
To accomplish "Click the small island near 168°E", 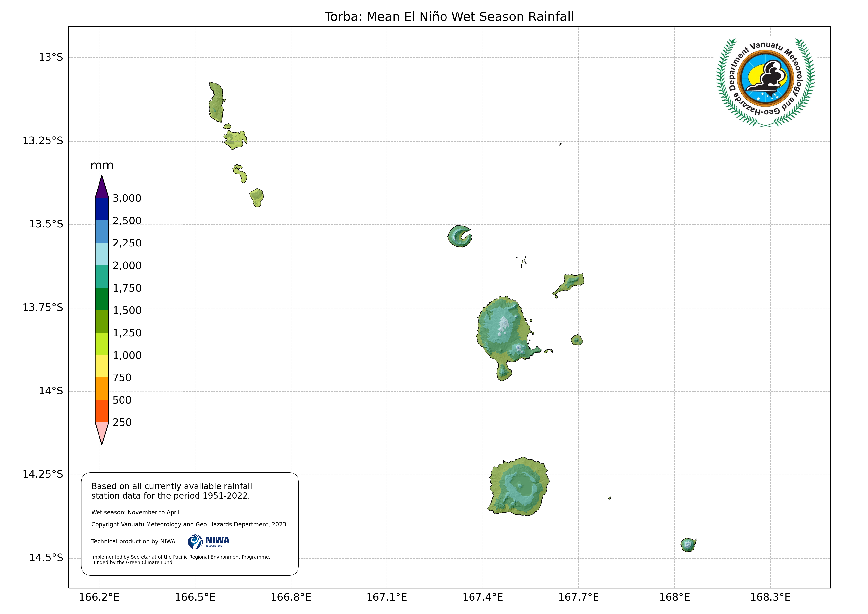I will pos(688,545).
